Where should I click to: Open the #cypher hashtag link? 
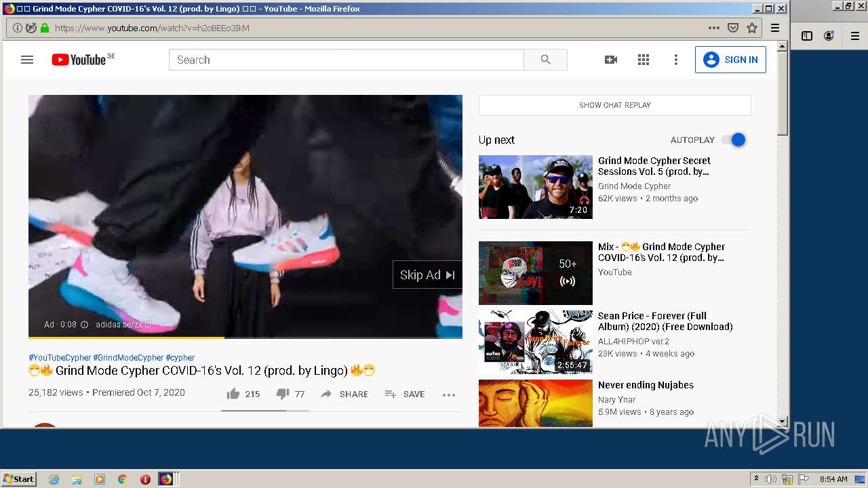(180, 357)
